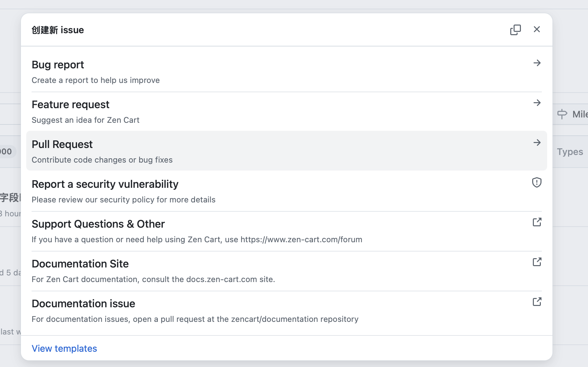Image resolution: width=588 pixels, height=367 pixels.
Task: Click the Types button behind the dialog
Action: [x=570, y=152]
